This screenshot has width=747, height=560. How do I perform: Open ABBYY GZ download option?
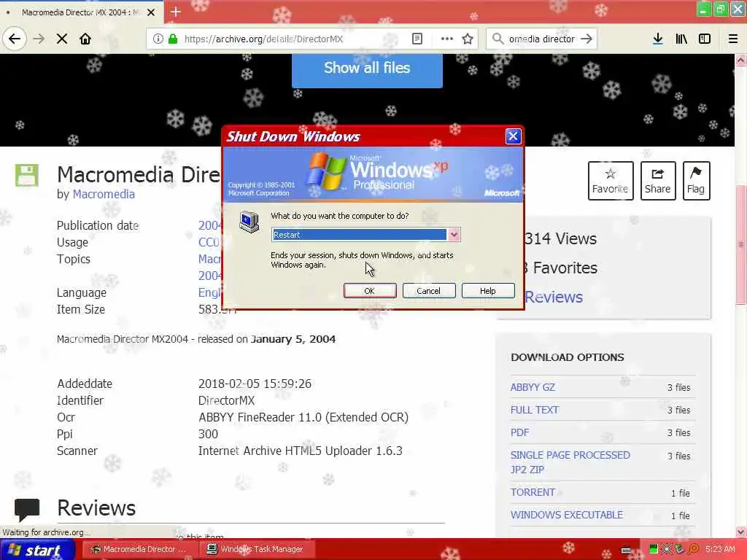[533, 387]
